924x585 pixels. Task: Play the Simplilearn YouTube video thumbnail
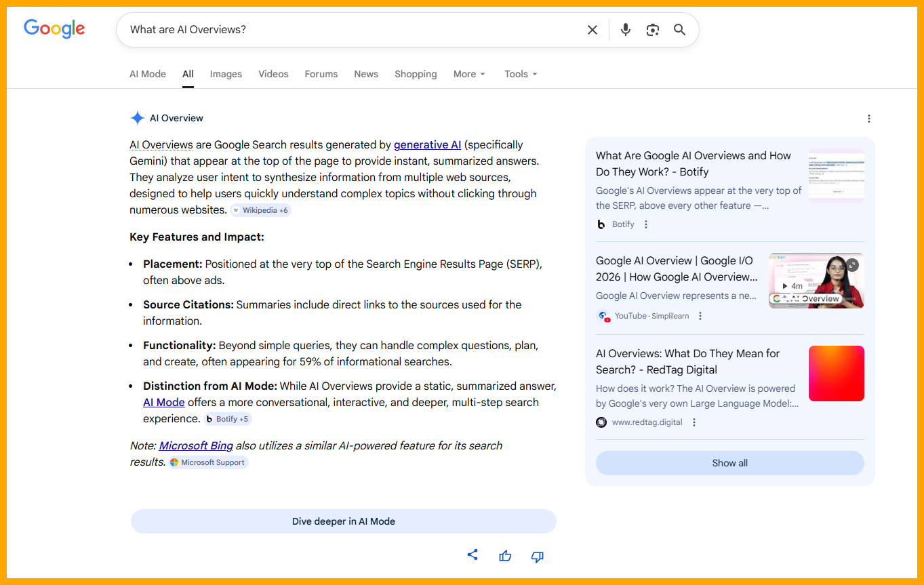pos(816,281)
